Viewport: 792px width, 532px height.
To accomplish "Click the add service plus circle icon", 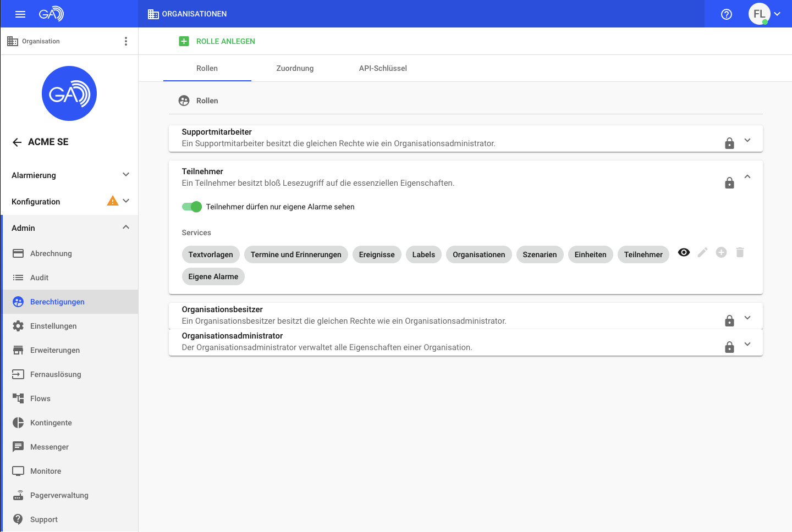I will click(721, 252).
